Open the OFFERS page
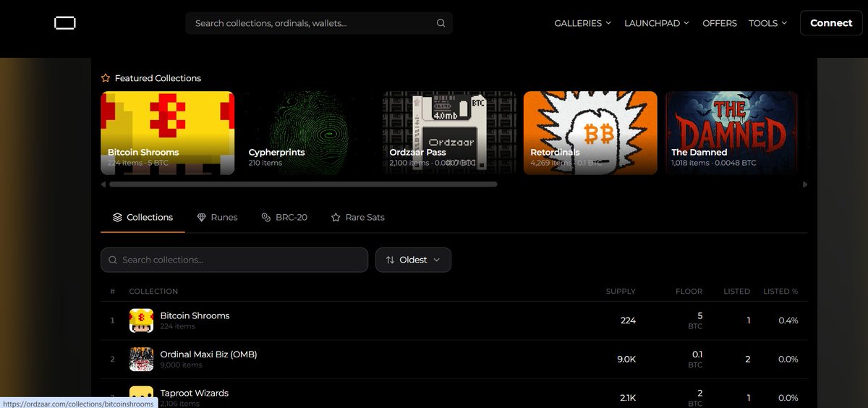 pos(720,23)
